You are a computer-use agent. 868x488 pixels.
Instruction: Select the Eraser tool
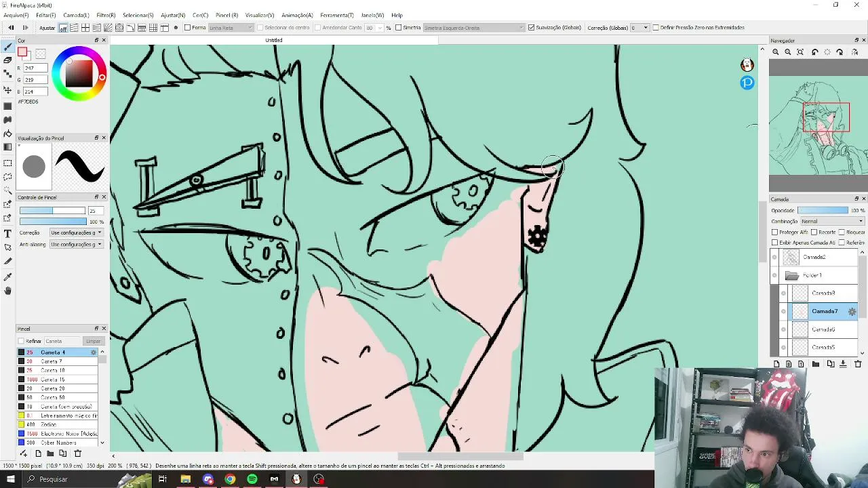pyautogui.click(x=7, y=60)
